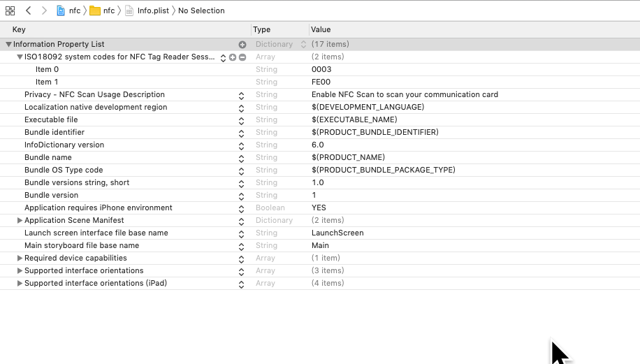The image size is (640, 364).
Task: Open key picker for Privacy NFC Scan row
Action: click(241, 95)
